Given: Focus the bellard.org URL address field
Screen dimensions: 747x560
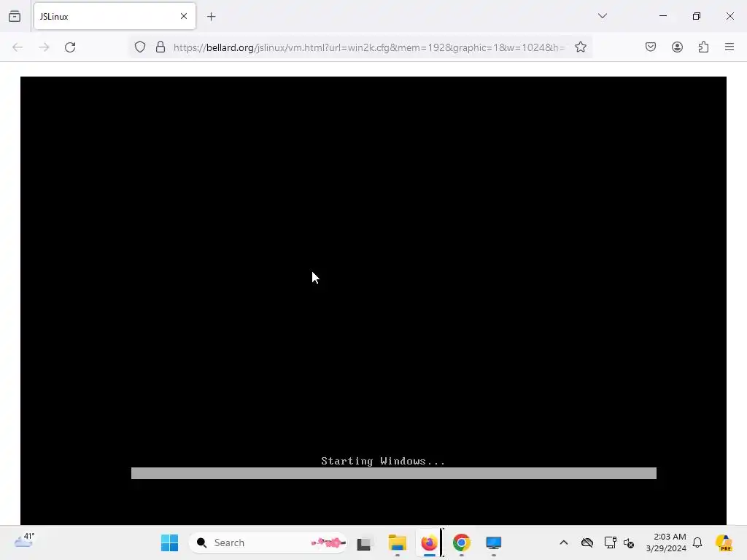Looking at the screenshot, I should click(369, 47).
